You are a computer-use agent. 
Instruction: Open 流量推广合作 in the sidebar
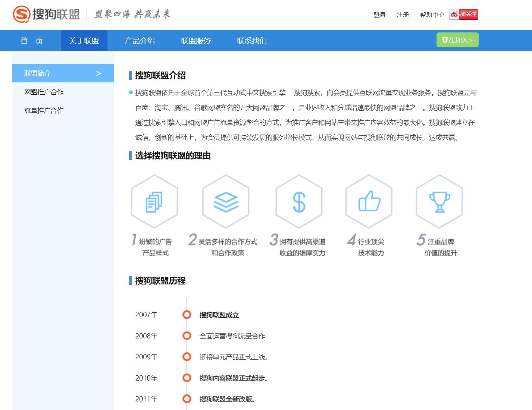(44, 111)
